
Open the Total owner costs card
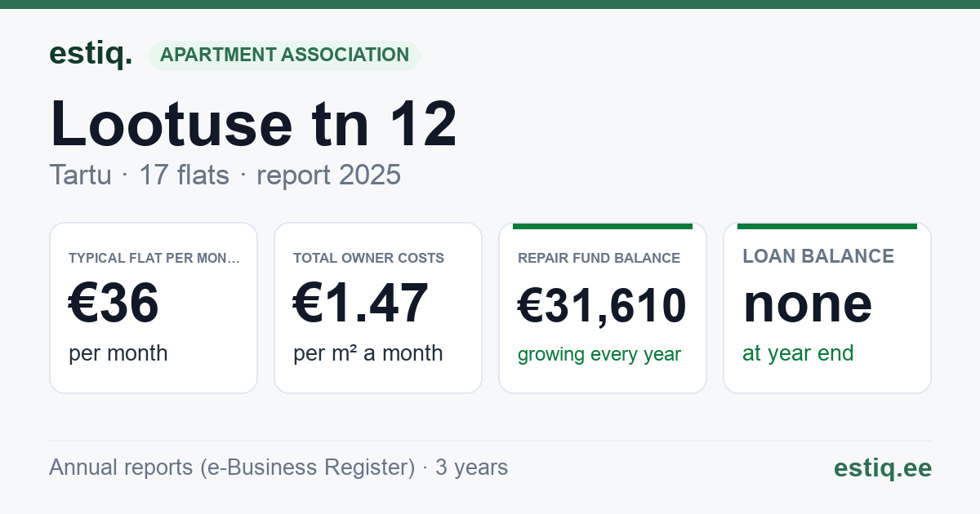click(378, 308)
